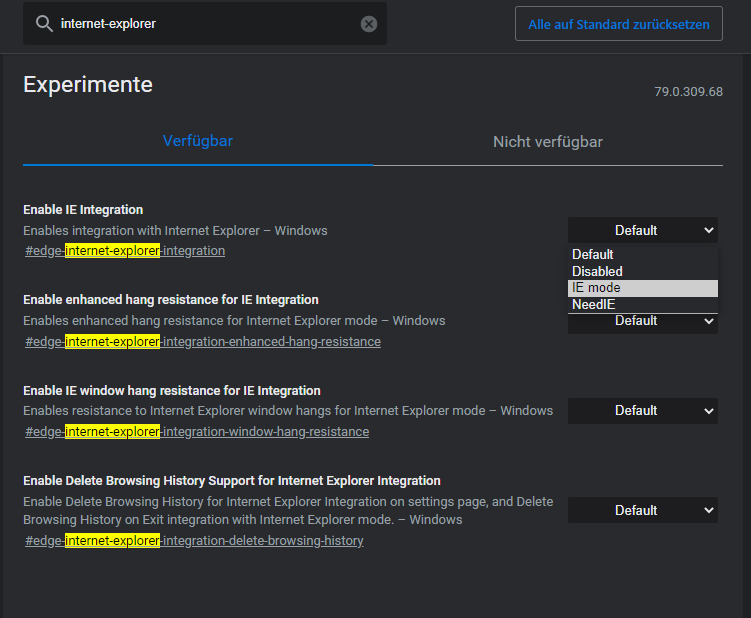Click the integration-window-hang-resistance flag link

coord(197,432)
